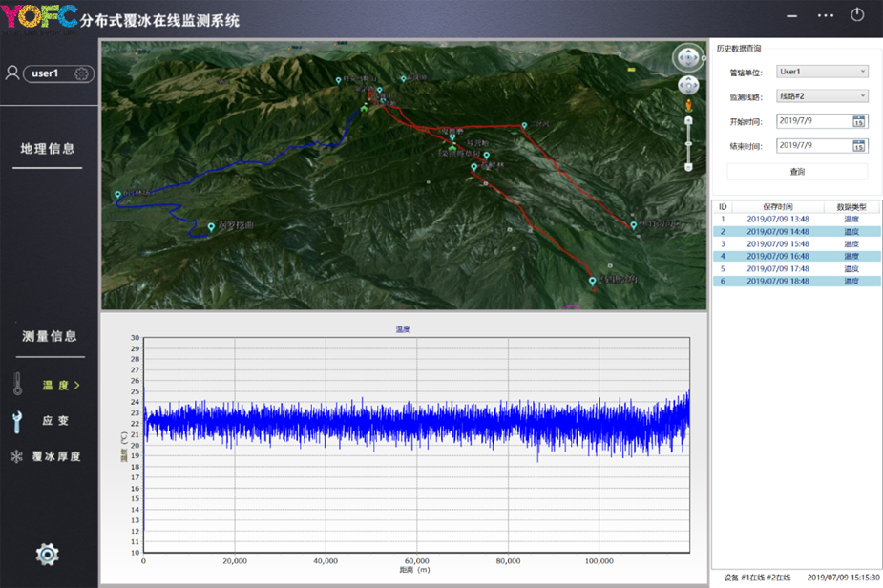The width and height of the screenshot is (883, 588).
Task: Open calendar picker for 开始时间
Action: [x=859, y=121]
